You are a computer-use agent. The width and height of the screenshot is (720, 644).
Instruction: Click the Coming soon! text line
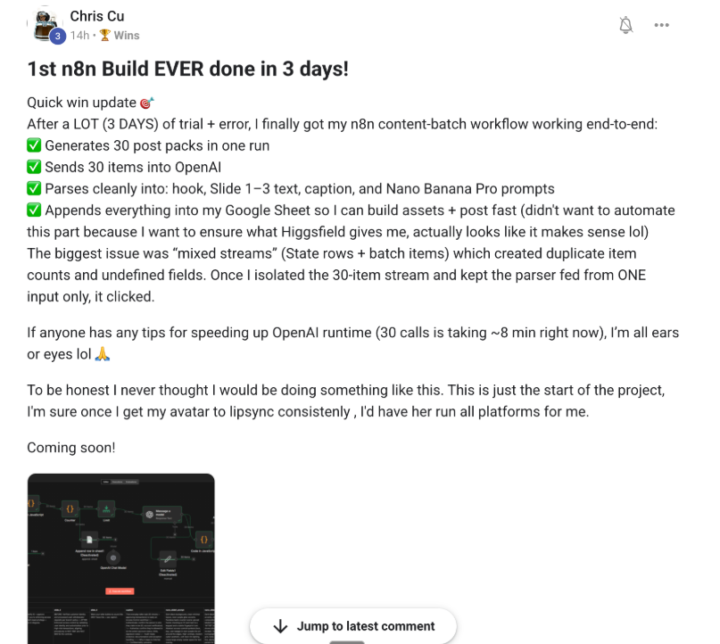click(71, 447)
